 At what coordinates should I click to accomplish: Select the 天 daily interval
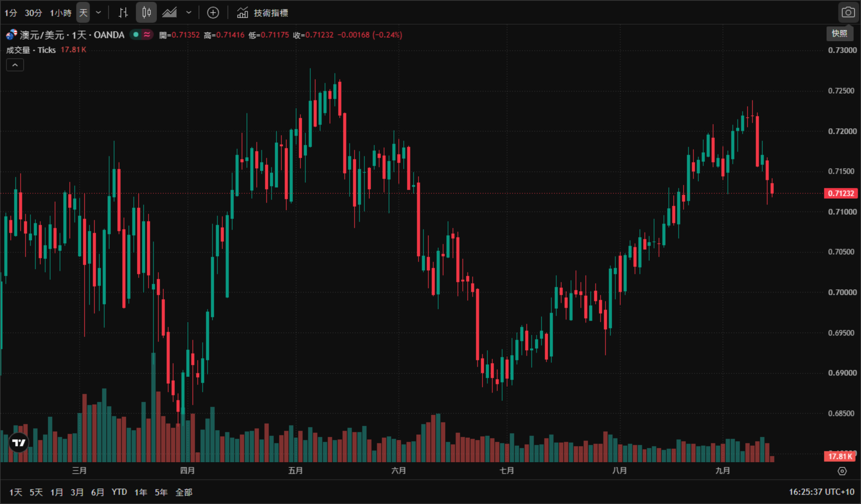[83, 13]
